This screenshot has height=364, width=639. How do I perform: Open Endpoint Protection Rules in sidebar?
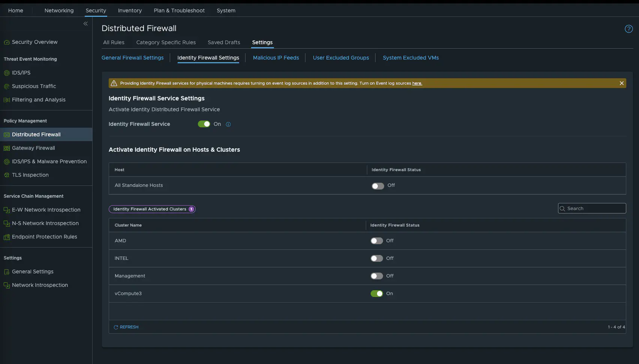click(44, 237)
